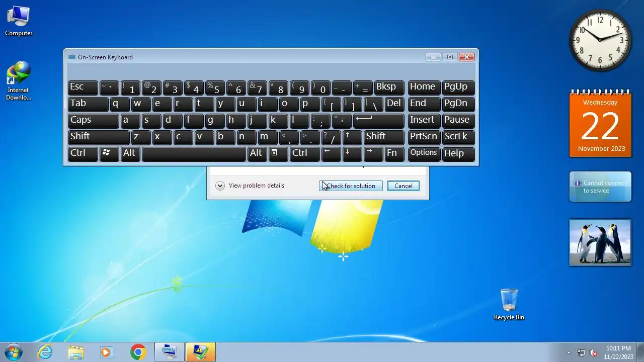Open the Computer desktop icon

(19, 21)
